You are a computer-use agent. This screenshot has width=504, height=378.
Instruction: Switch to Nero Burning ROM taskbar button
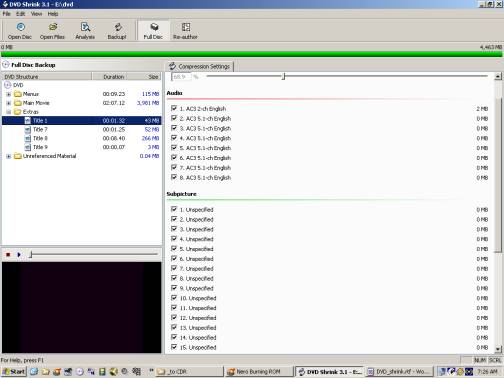point(258,371)
